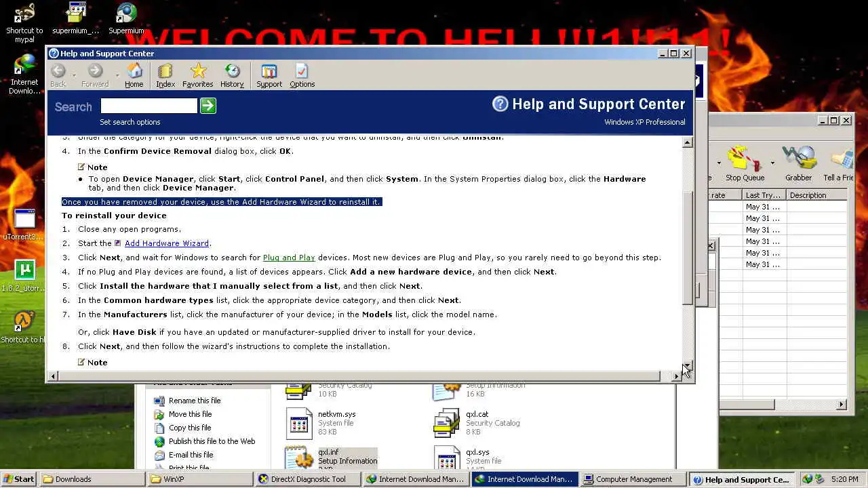Click the Back button dropdown arrow
Image resolution: width=868 pixels, height=488 pixels.
tap(74, 75)
